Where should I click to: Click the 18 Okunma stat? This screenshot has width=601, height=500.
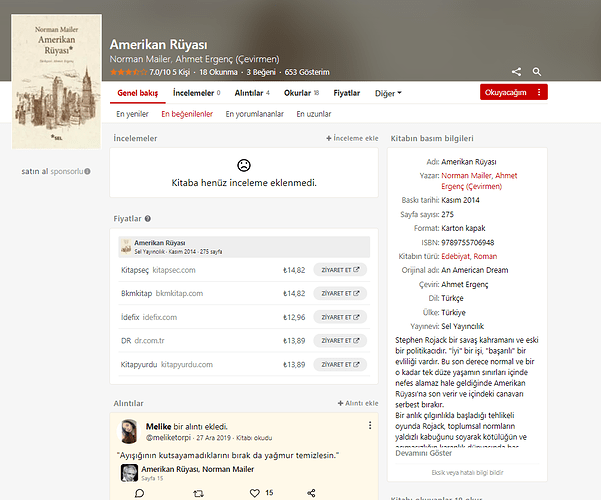coord(218,72)
